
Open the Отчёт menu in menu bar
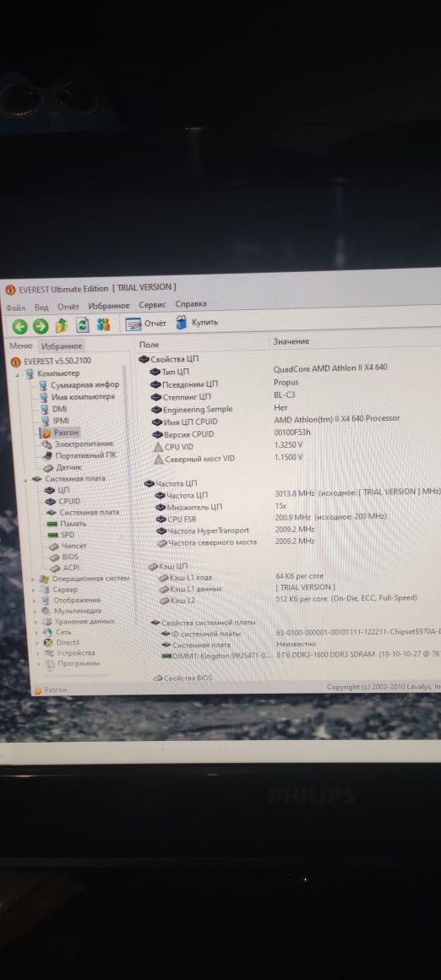click(68, 306)
